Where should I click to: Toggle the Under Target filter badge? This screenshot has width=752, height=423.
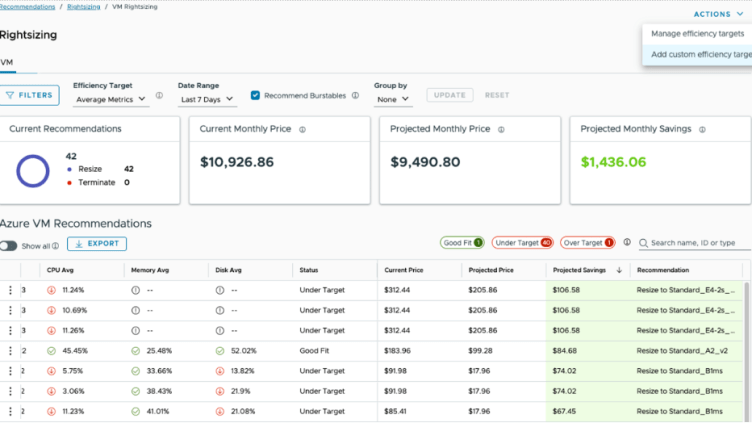click(522, 243)
